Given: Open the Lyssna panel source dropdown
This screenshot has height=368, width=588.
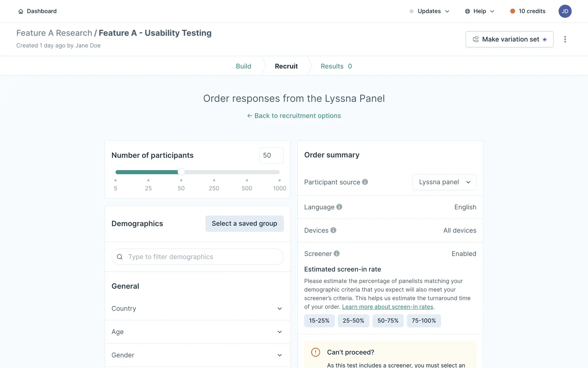Looking at the screenshot, I should coord(444,182).
